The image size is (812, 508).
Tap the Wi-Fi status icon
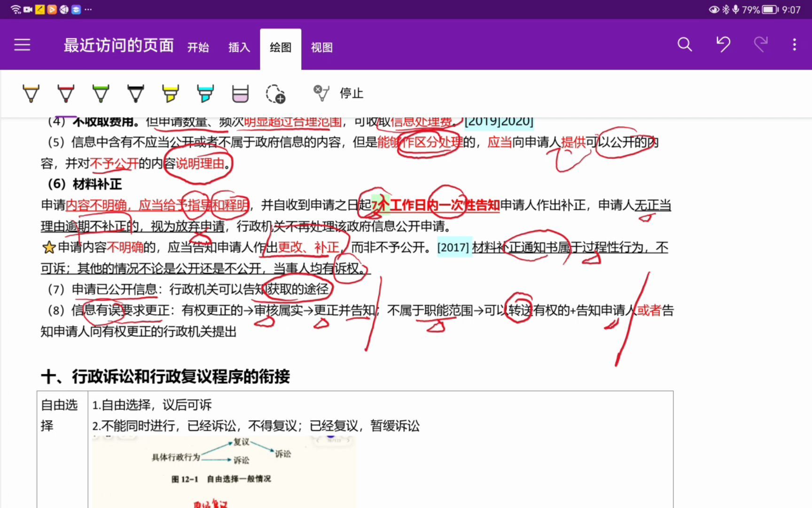16,9
